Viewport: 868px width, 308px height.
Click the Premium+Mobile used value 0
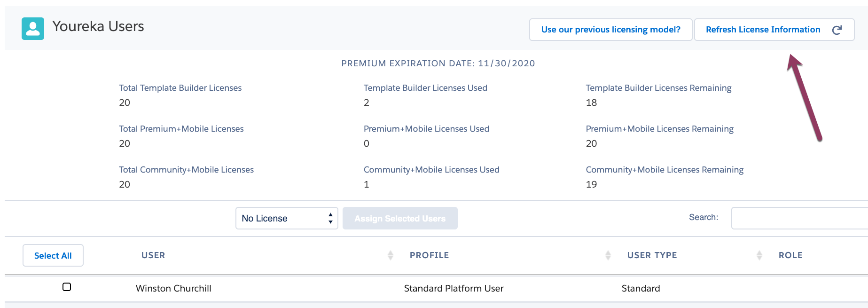click(367, 143)
